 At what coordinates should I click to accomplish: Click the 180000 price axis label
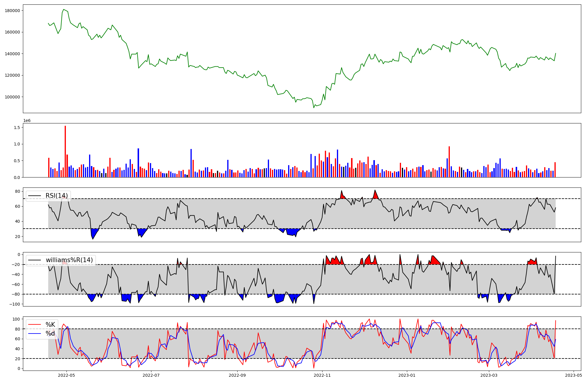13,11
